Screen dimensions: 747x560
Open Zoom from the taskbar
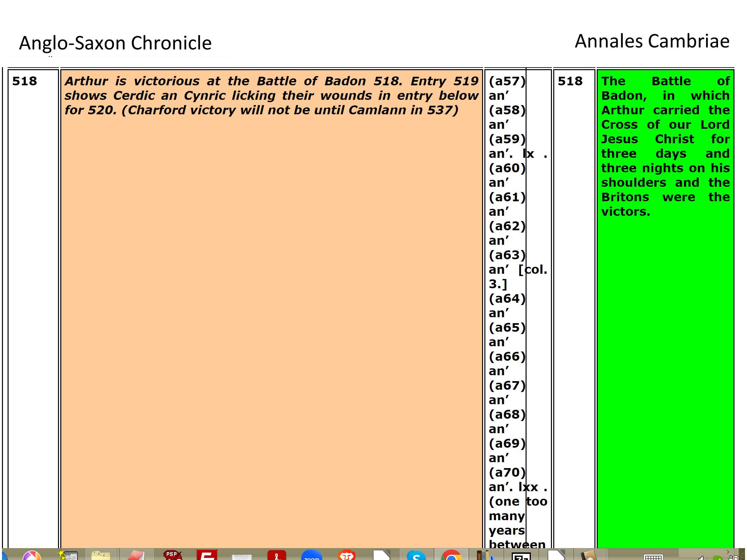pyautogui.click(x=311, y=556)
